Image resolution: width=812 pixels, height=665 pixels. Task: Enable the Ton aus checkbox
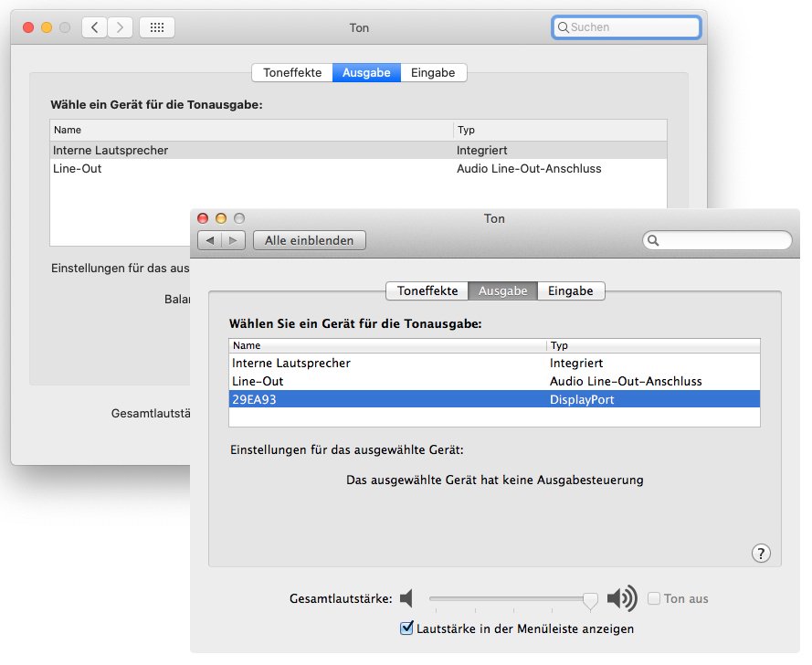click(654, 598)
